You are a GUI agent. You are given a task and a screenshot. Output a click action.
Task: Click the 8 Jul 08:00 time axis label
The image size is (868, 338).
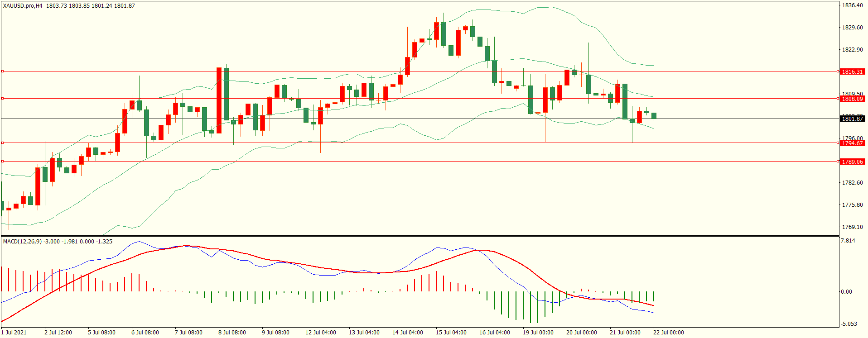tap(232, 333)
